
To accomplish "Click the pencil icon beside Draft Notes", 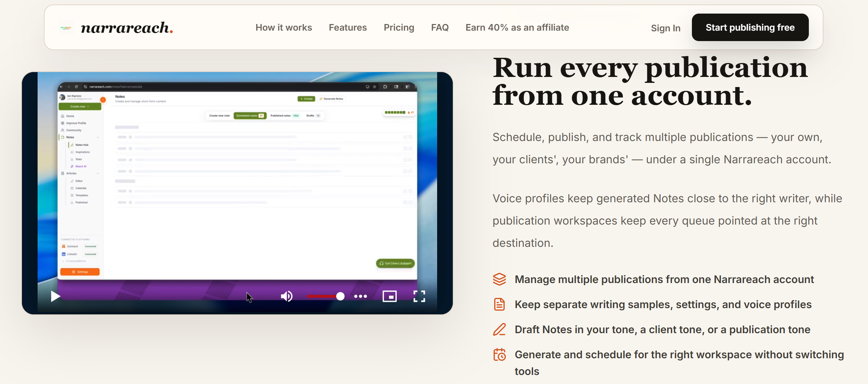I will click(499, 329).
